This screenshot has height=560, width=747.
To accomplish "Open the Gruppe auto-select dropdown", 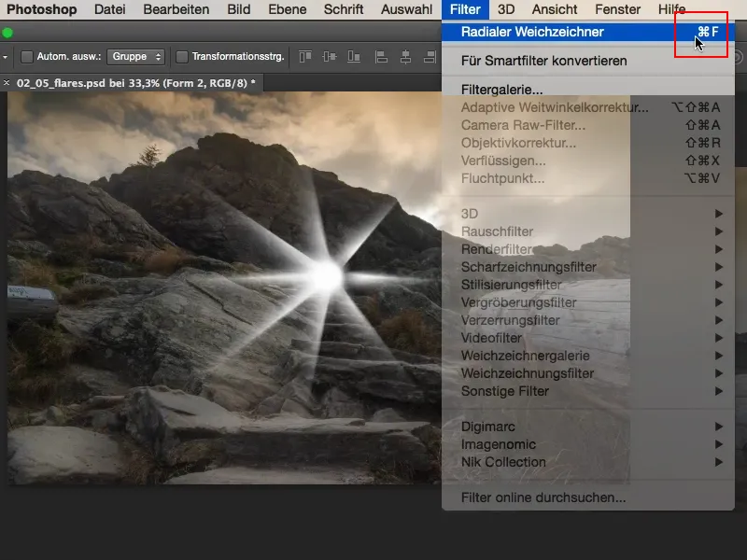I will 135,57.
